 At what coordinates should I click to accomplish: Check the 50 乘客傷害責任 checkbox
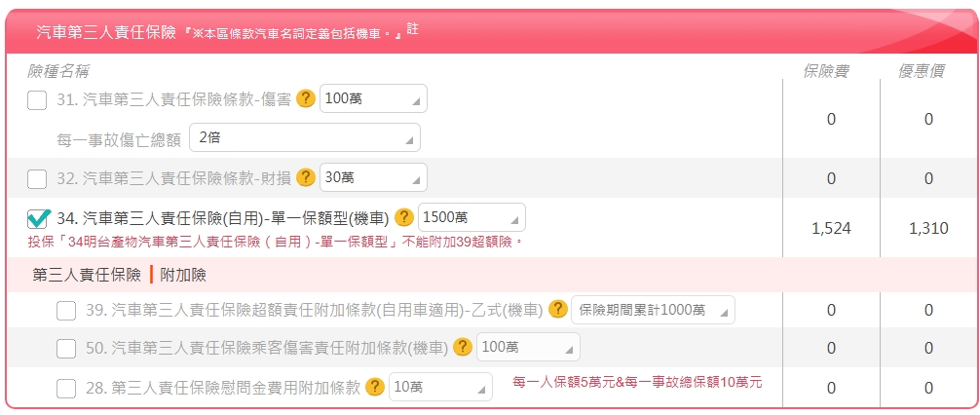pyautogui.click(x=66, y=349)
